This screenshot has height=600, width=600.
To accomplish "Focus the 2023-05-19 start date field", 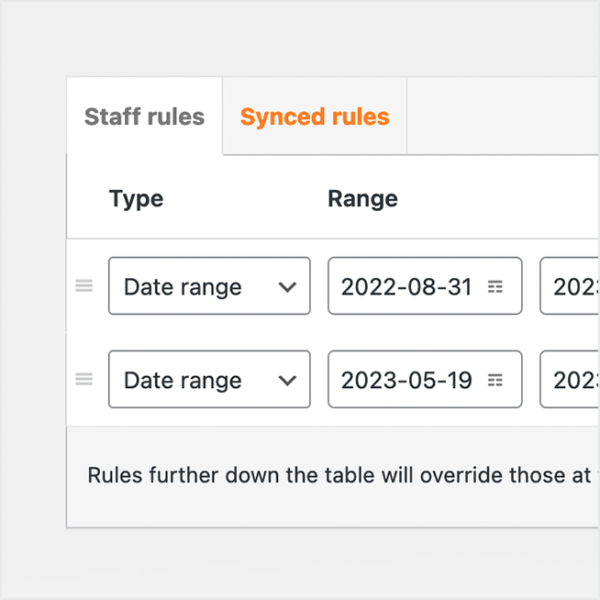I will point(406,380).
